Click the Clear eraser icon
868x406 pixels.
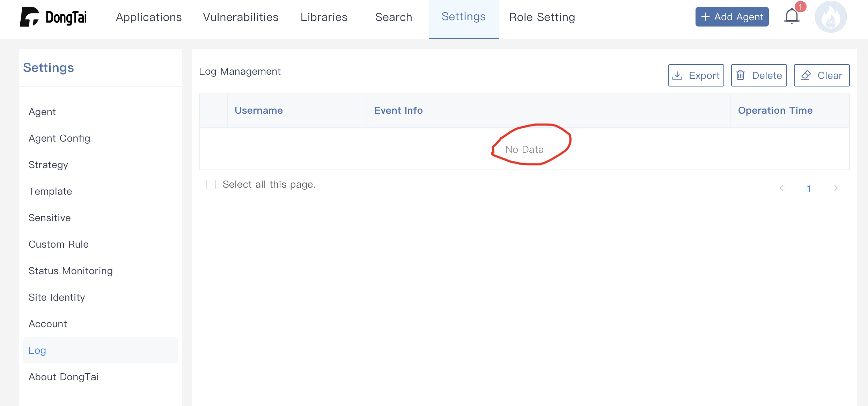[806, 75]
